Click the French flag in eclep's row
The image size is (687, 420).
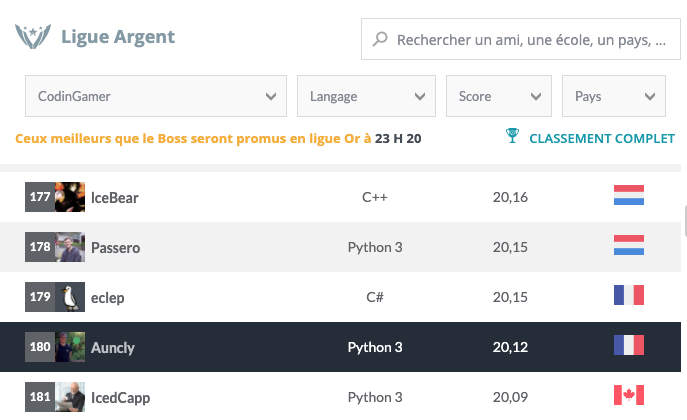tap(629, 295)
